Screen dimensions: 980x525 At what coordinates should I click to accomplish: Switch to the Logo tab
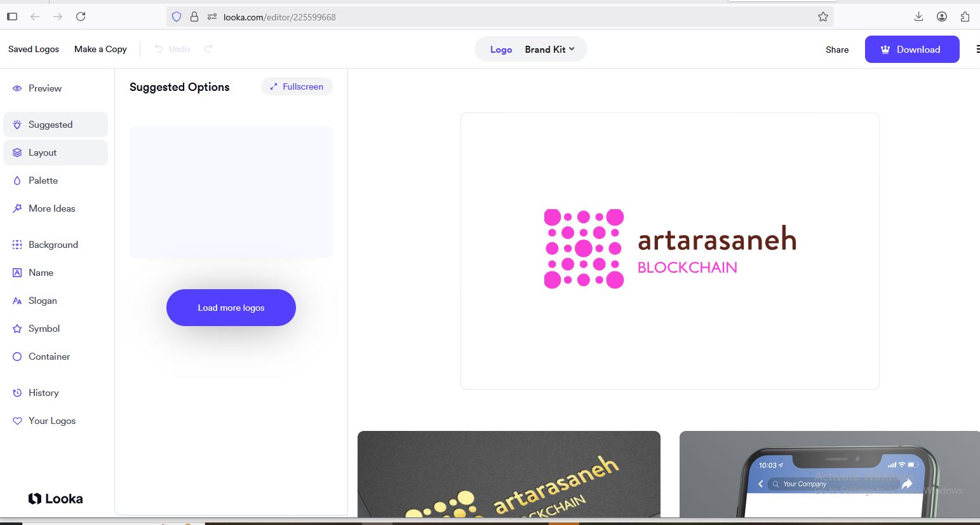click(500, 50)
